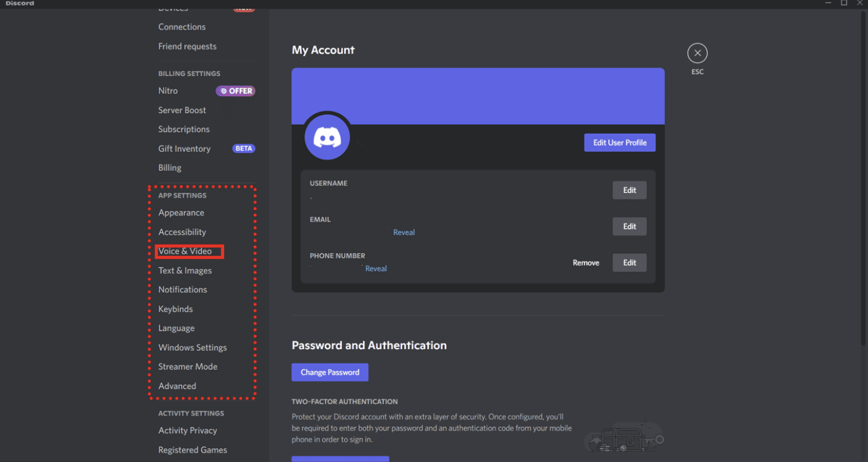This screenshot has width=868, height=462.
Task: Open Billing settings
Action: [170, 167]
